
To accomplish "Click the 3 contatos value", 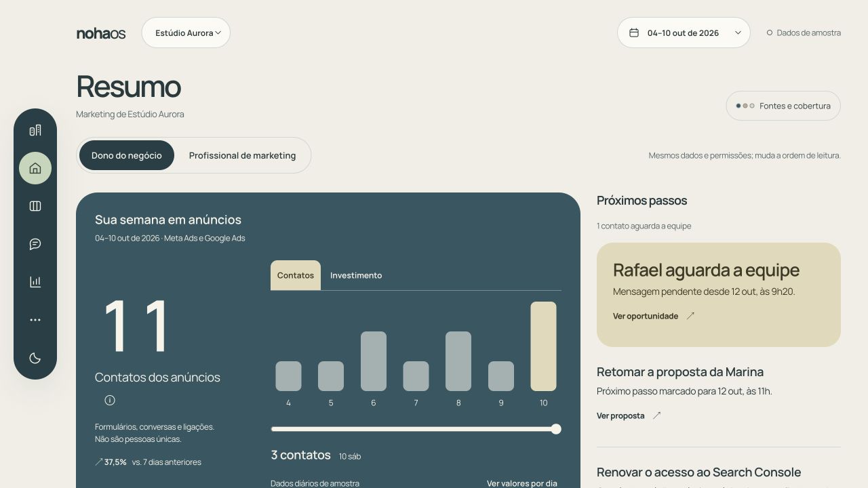I will pos(300,455).
